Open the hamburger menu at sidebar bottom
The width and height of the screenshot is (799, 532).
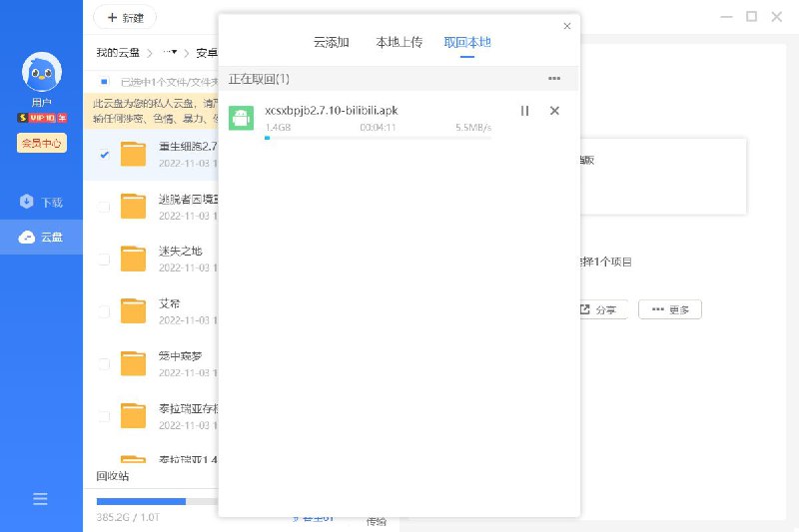tap(40, 499)
